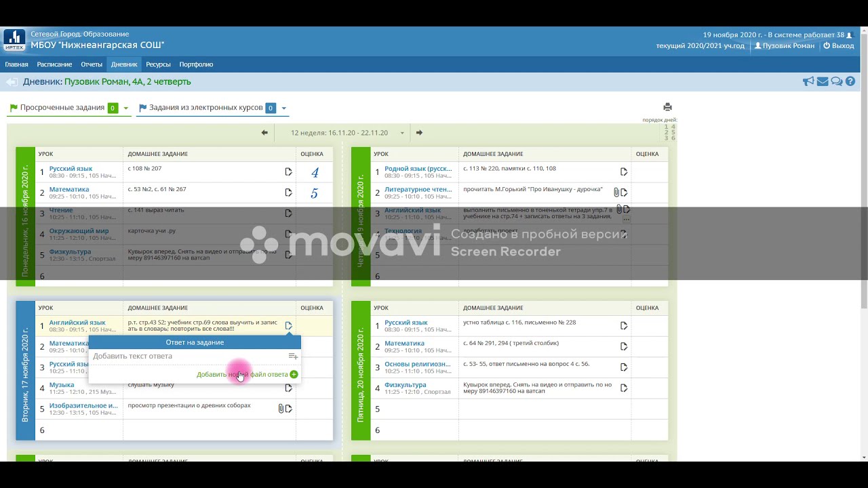Screen dimensions: 868x488
Task: Open Пузовик Роман user profile link
Action: coord(785,46)
